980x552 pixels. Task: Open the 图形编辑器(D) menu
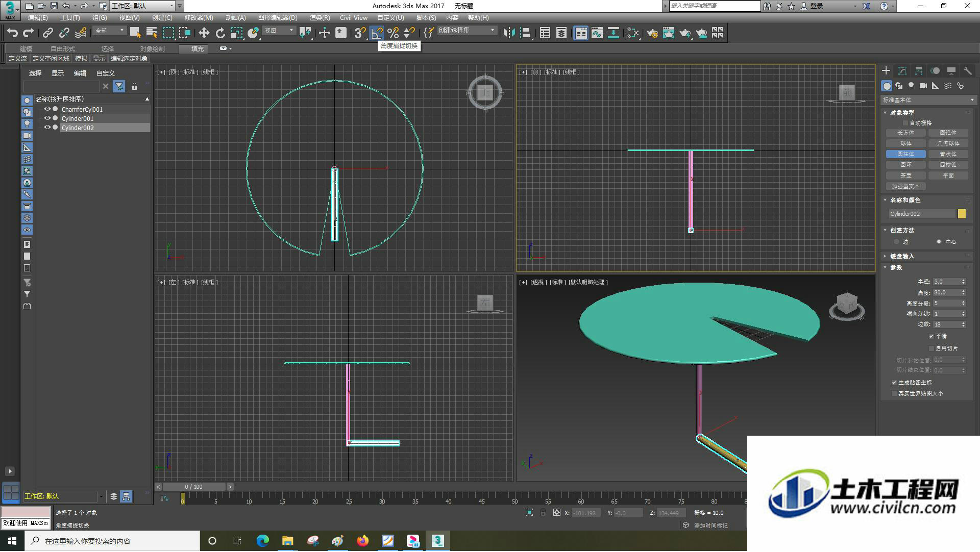278,18
